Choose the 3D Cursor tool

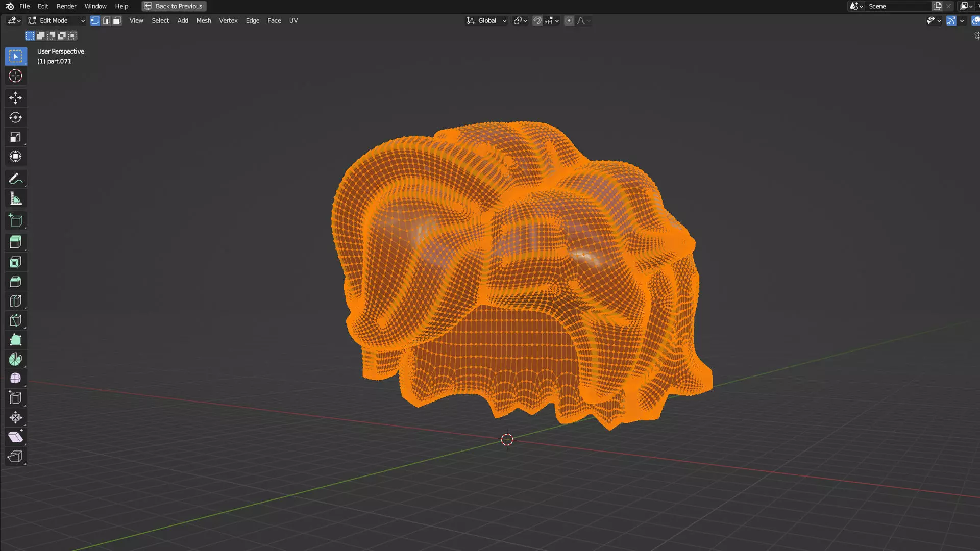(x=15, y=76)
